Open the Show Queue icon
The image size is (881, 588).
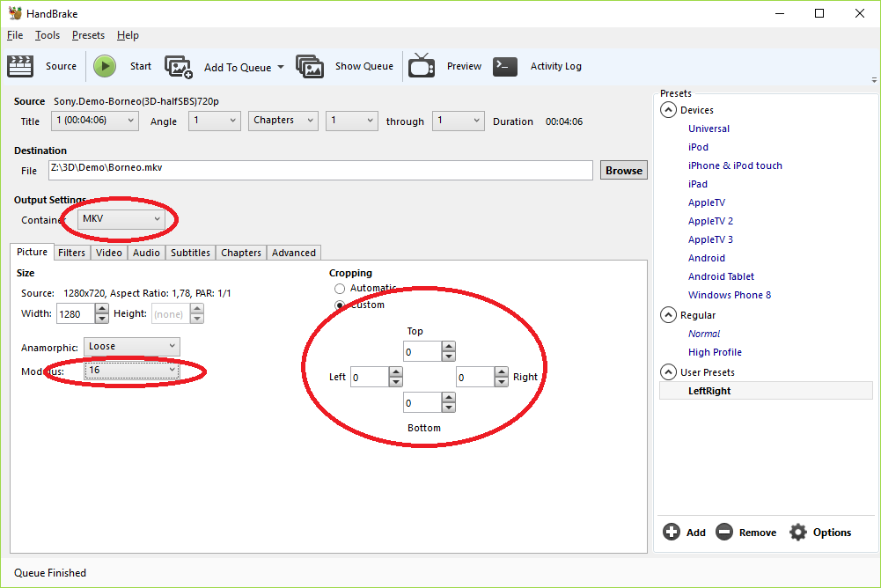(310, 67)
